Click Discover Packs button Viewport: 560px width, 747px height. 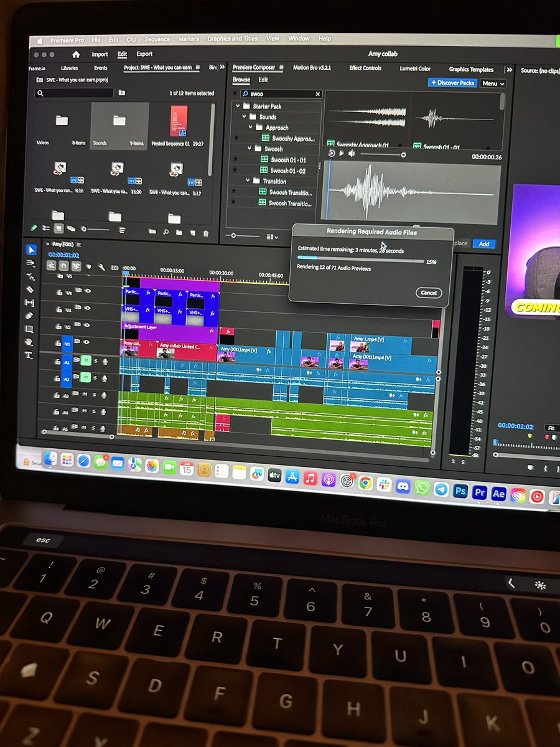[452, 82]
